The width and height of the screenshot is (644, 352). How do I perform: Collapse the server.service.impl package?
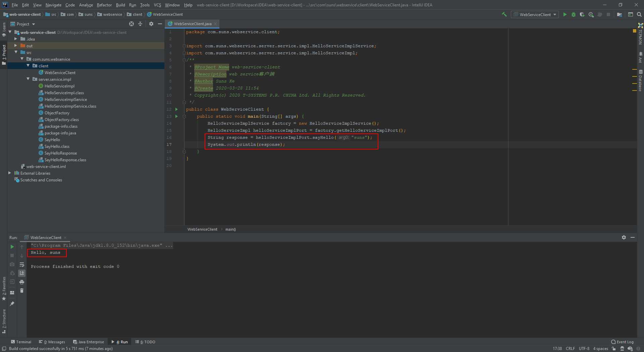coord(28,79)
